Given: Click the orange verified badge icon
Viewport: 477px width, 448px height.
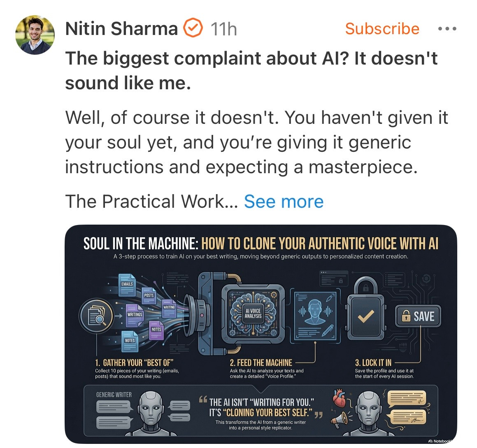Looking at the screenshot, I should tap(193, 28).
